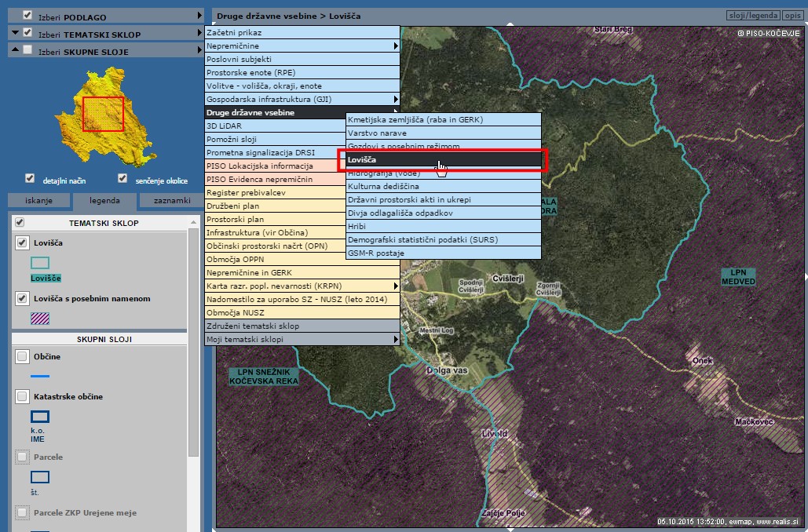Enable the Občine layer checkbox

coord(22,357)
